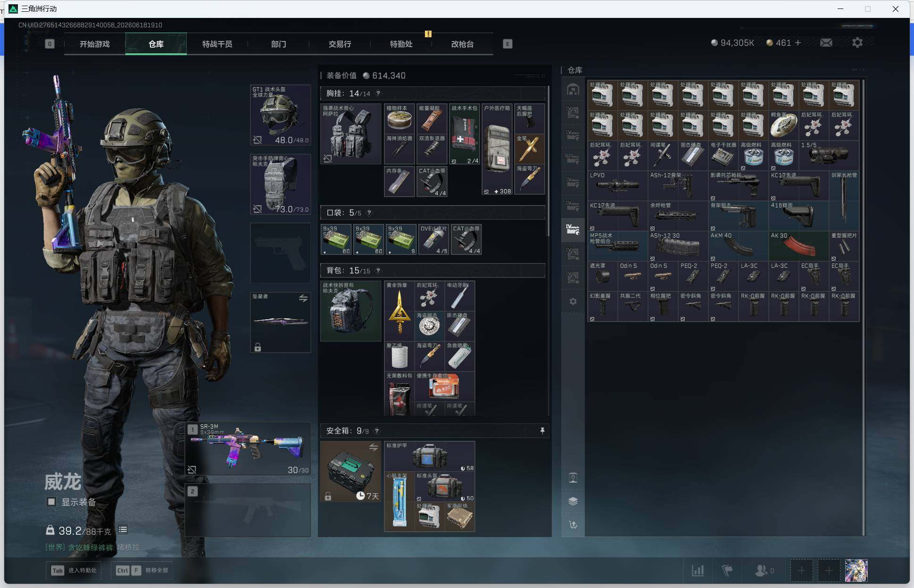Image resolution: width=914 pixels, height=588 pixels.
Task: Click the swap arrows on the 坠星者 slot
Action: tap(303, 298)
